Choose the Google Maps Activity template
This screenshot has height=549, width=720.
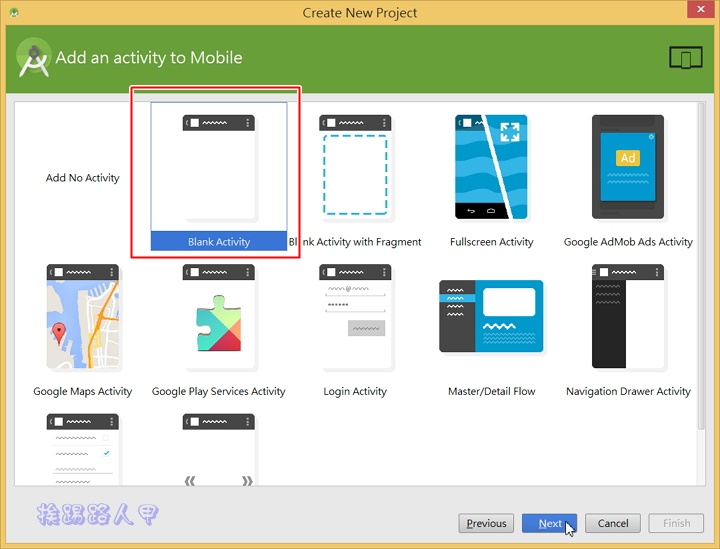pyautogui.click(x=83, y=318)
